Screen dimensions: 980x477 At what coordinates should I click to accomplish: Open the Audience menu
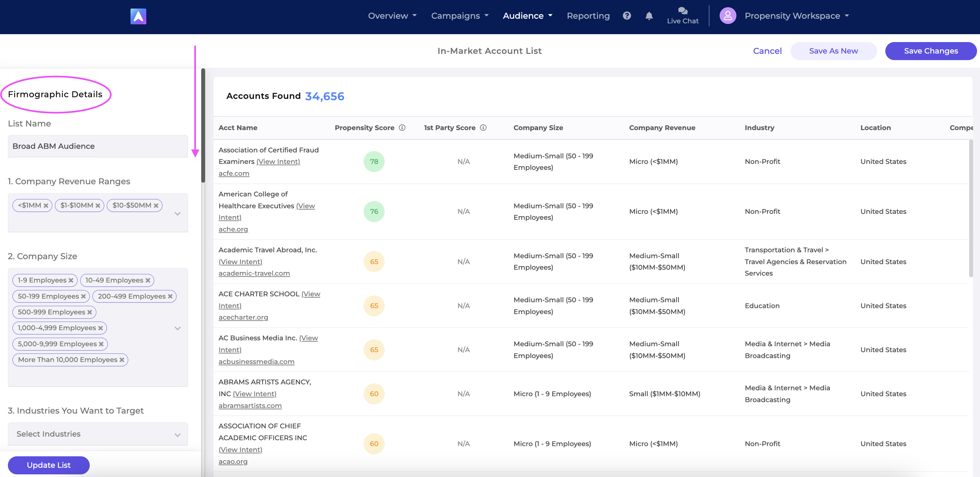pos(527,16)
